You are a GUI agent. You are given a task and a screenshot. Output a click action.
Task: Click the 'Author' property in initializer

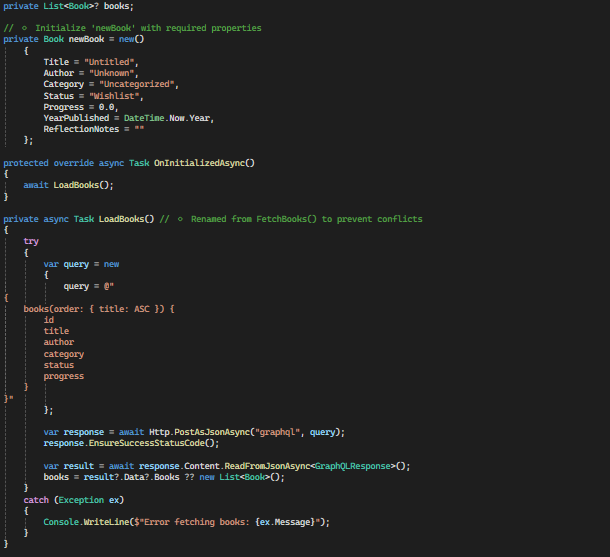tap(59, 73)
